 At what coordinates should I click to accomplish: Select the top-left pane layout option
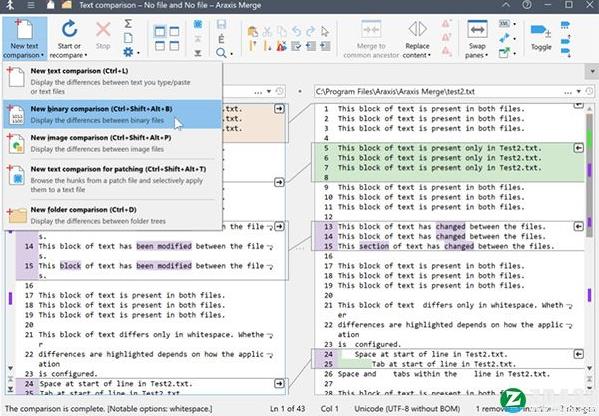pyautogui.click(x=160, y=31)
